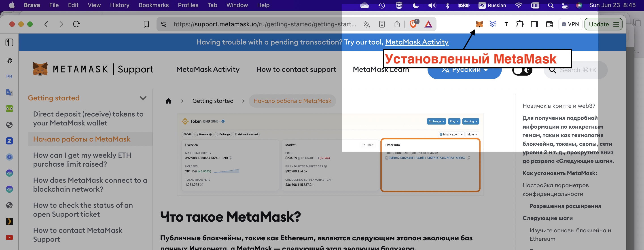Open the Extensions puzzle piece icon
Image resolution: width=644 pixels, height=250 pixels.
click(520, 24)
